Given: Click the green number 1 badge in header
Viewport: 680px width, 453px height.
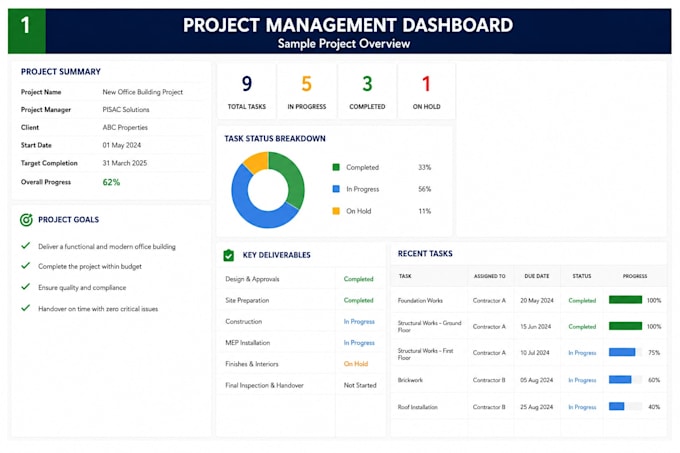Looking at the screenshot, I should click(26, 31).
